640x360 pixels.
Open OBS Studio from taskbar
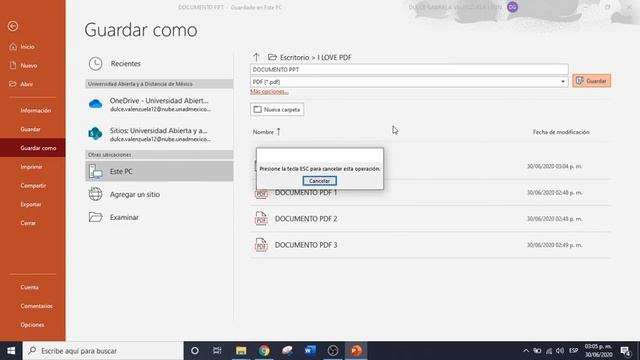pyautogui.click(x=333, y=351)
